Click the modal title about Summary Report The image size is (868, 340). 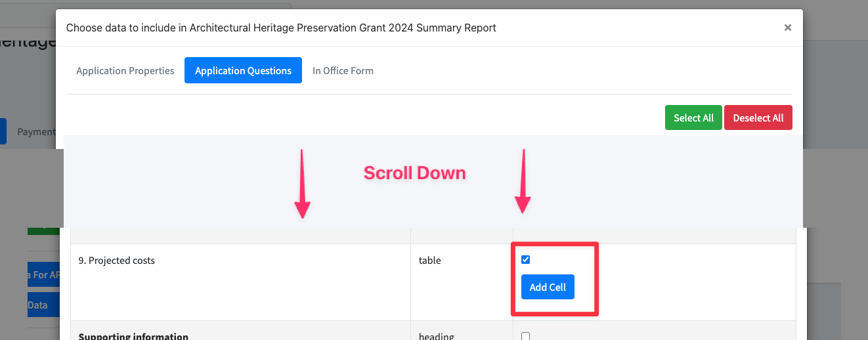pyautogui.click(x=281, y=28)
